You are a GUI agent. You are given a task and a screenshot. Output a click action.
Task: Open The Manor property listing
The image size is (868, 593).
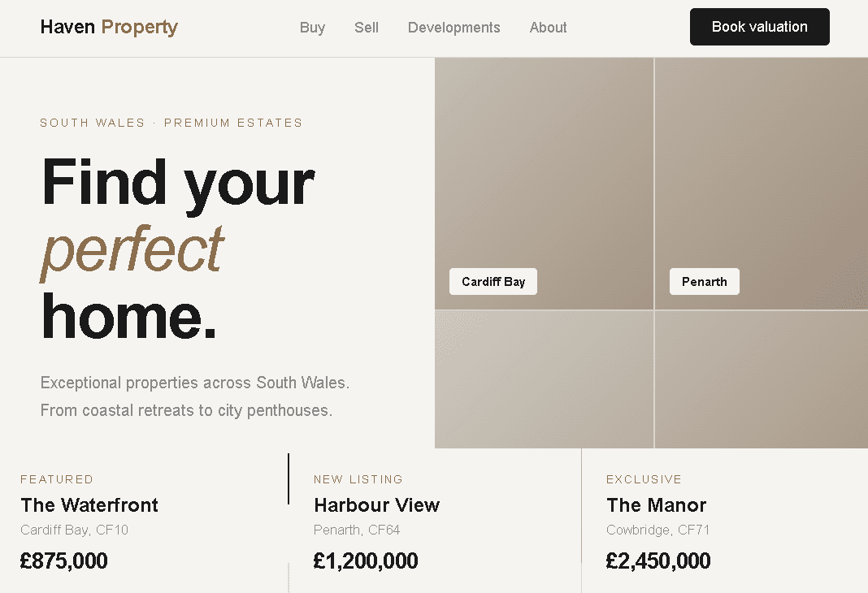[657, 505]
